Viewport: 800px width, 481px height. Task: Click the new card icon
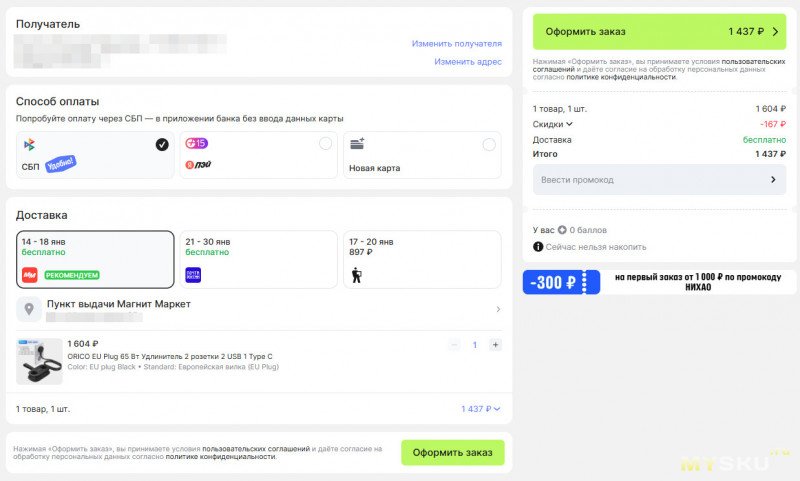point(357,144)
